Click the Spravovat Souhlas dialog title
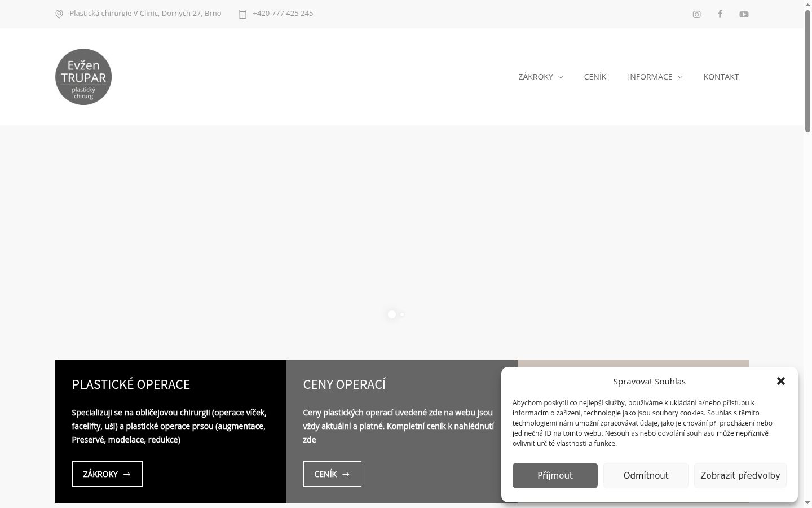 coord(650,381)
